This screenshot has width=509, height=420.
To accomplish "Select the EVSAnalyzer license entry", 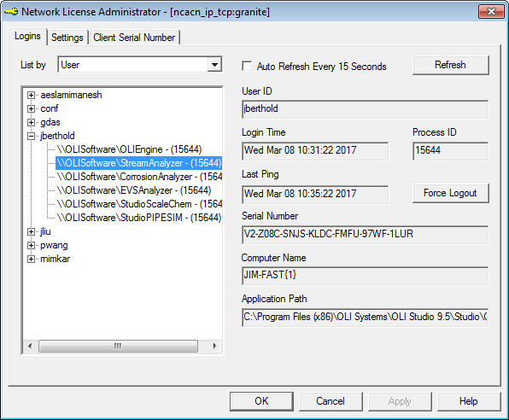I will [134, 190].
